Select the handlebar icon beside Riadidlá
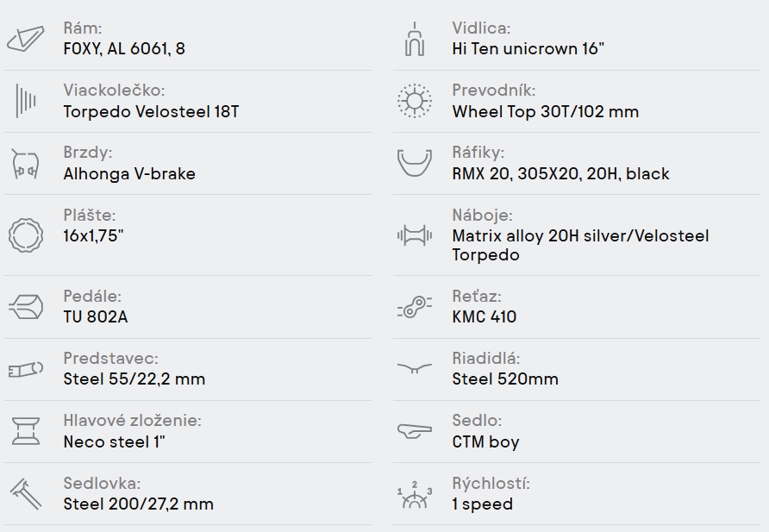769x532 pixels. 415,368
